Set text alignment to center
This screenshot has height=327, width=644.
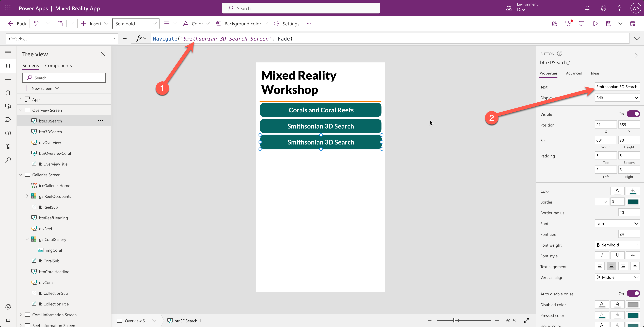coord(611,266)
